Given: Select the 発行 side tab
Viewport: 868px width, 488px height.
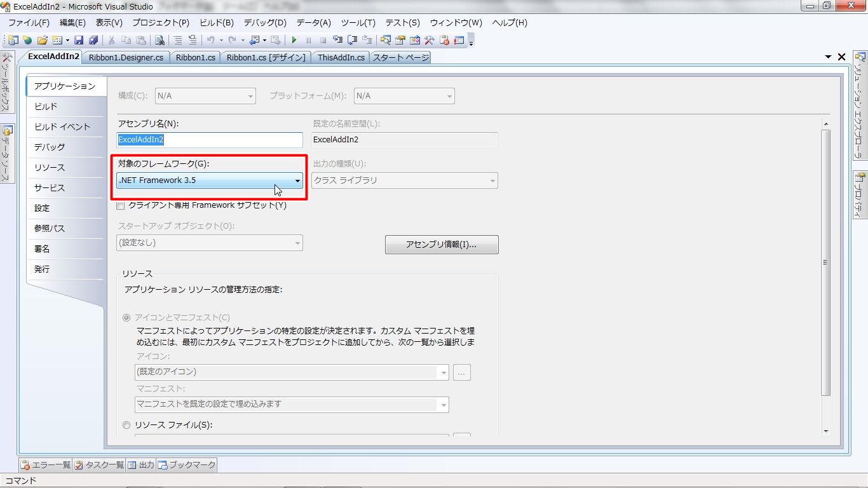Looking at the screenshot, I should click(x=65, y=269).
